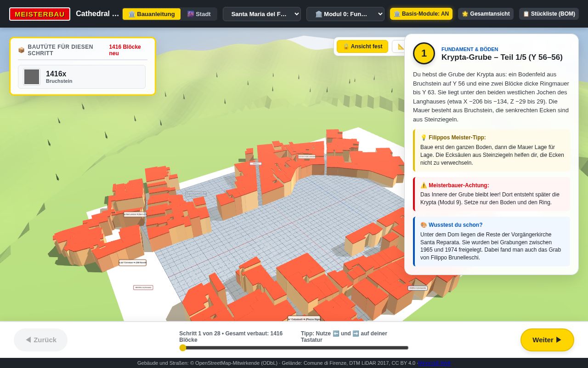Image resolution: width=588 pixels, height=368 pixels.
Task: Click the left arrow key icon in the tip
Action: (336, 333)
